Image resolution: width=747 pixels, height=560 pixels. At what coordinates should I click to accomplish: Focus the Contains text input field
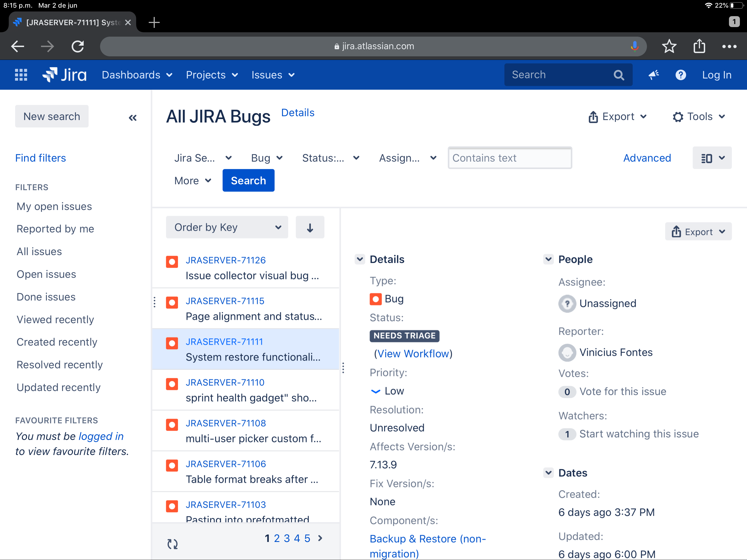tap(510, 158)
